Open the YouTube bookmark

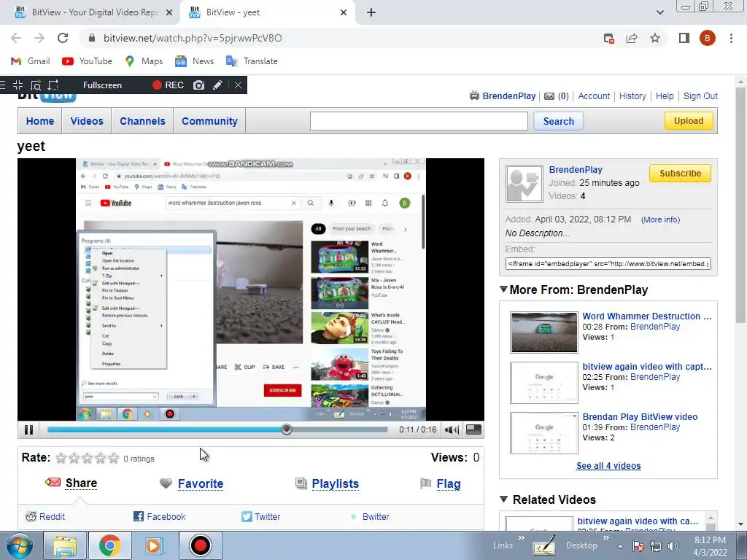point(88,61)
